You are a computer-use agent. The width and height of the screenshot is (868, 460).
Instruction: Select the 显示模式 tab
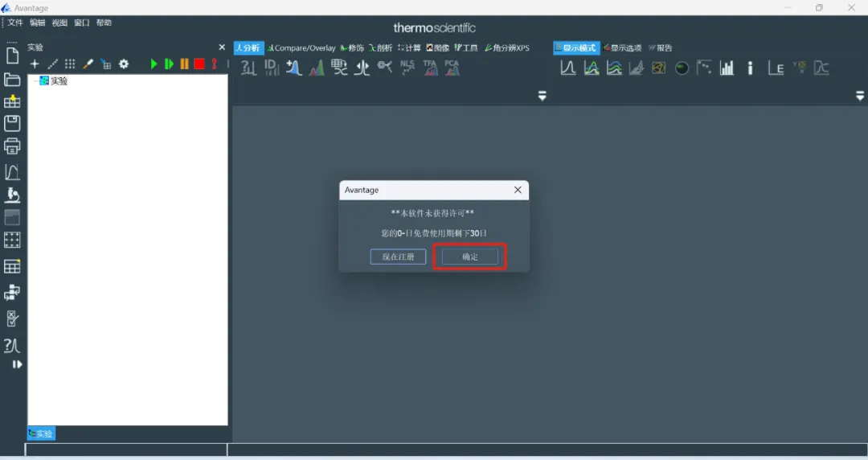(576, 47)
